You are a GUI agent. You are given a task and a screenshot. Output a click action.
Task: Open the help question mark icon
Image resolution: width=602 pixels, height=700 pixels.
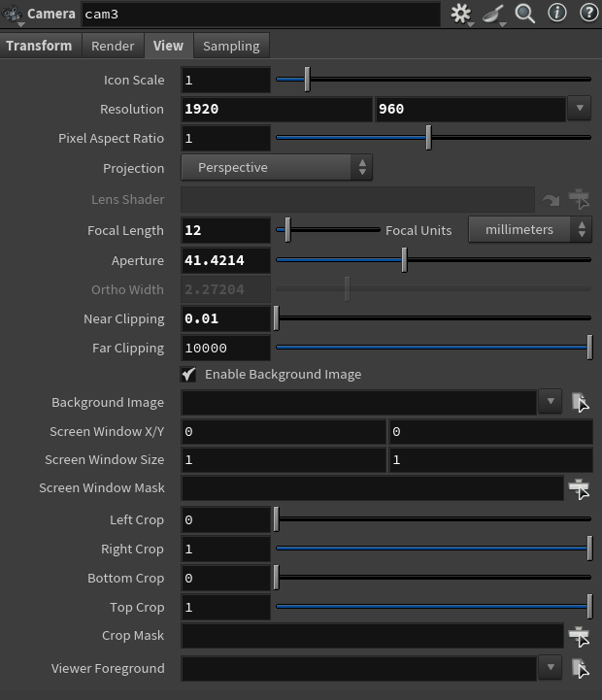point(588,13)
